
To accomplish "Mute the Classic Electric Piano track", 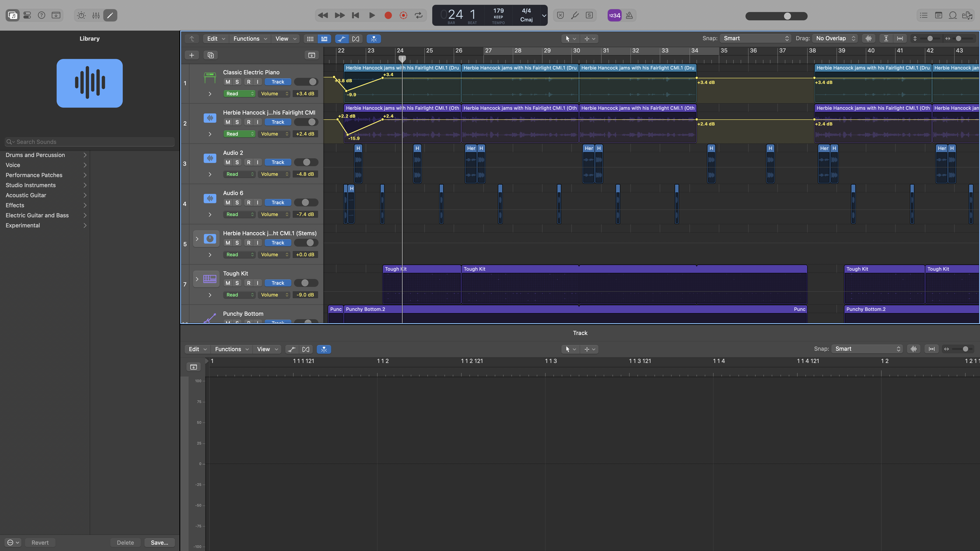I will tap(227, 82).
